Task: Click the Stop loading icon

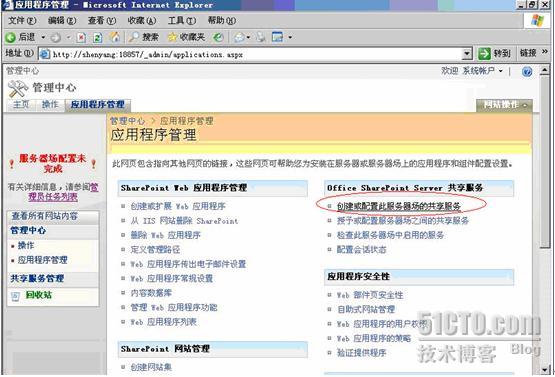Action: pos(81,37)
